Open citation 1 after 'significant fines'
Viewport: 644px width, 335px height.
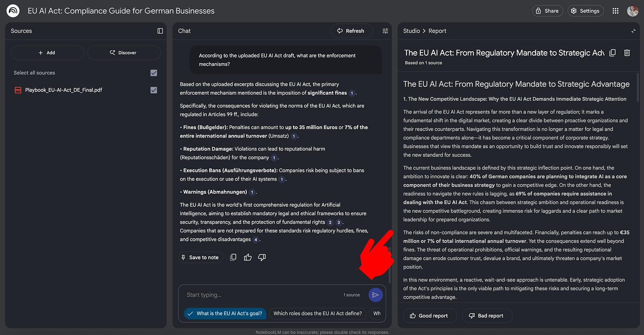click(352, 93)
